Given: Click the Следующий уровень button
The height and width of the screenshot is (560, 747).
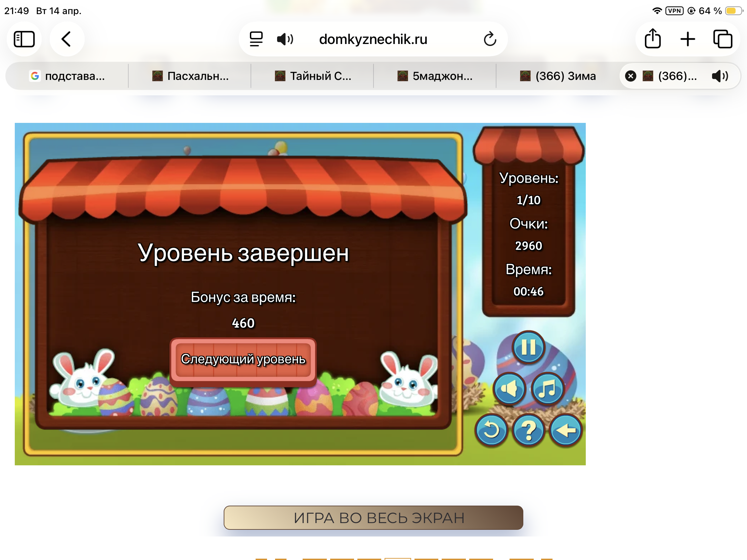Looking at the screenshot, I should coord(243,360).
